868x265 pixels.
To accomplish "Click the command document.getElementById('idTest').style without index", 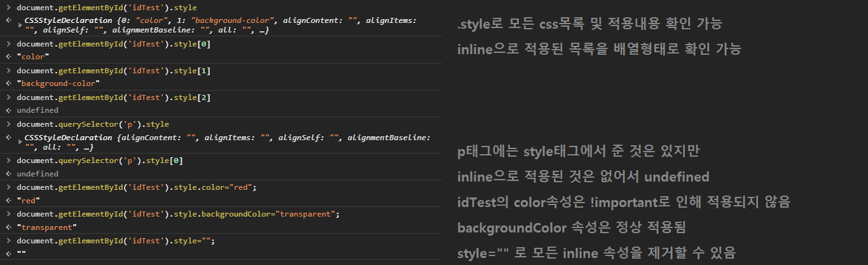I will [107, 8].
